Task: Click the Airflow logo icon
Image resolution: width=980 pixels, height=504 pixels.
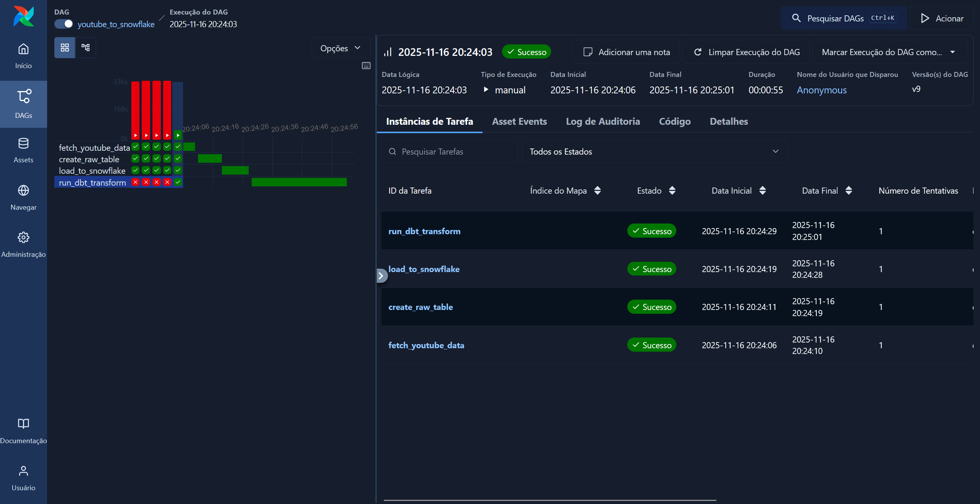Action: coord(23,16)
